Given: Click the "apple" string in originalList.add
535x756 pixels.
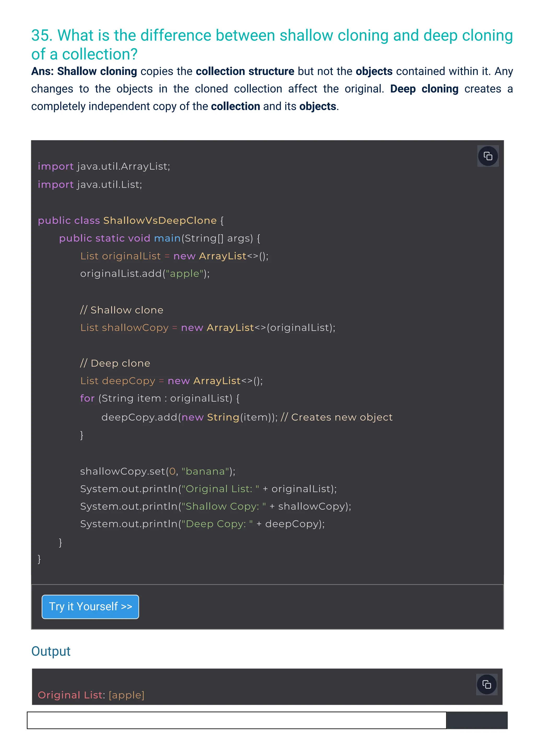Looking at the screenshot, I should 184,274.
